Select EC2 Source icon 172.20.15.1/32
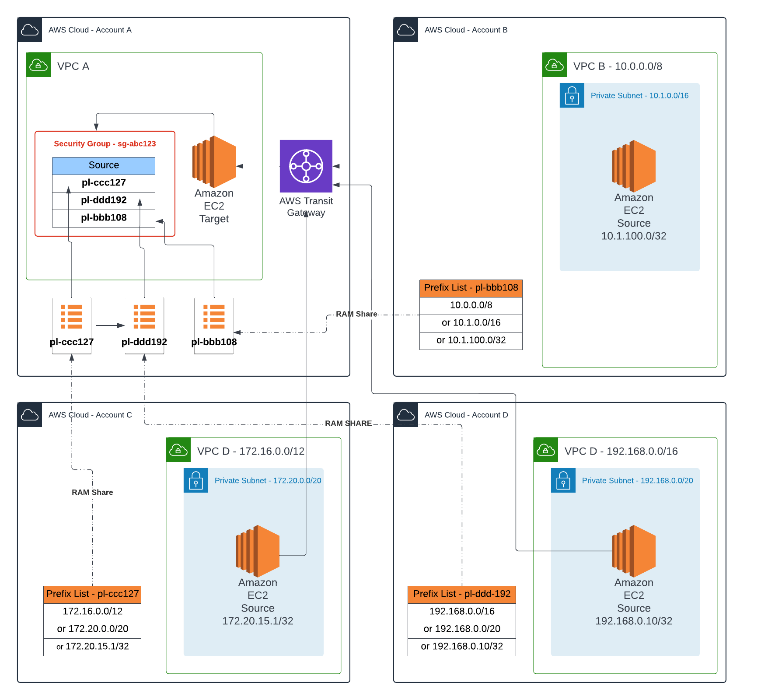The width and height of the screenshot is (775, 700). (258, 551)
